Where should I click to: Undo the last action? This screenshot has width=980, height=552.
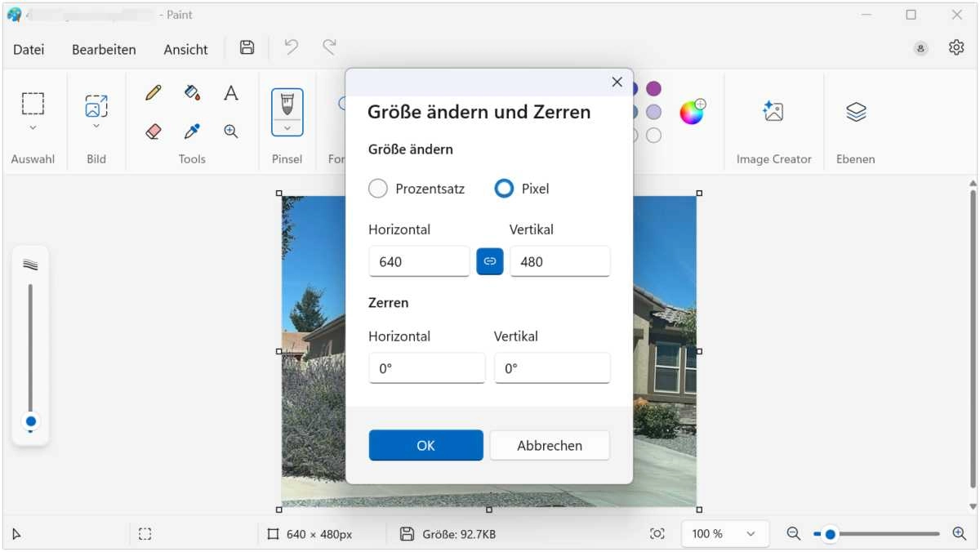[x=291, y=47]
